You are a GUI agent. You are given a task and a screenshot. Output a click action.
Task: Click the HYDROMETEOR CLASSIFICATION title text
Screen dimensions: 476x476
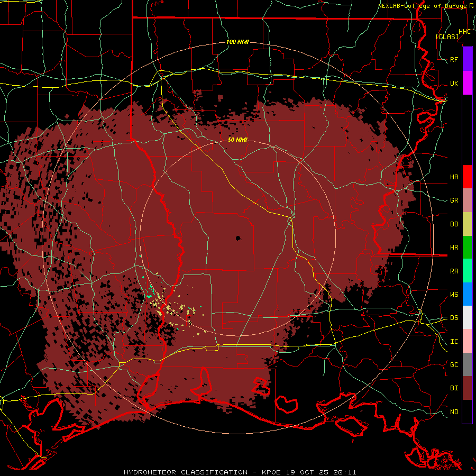pos(186,472)
